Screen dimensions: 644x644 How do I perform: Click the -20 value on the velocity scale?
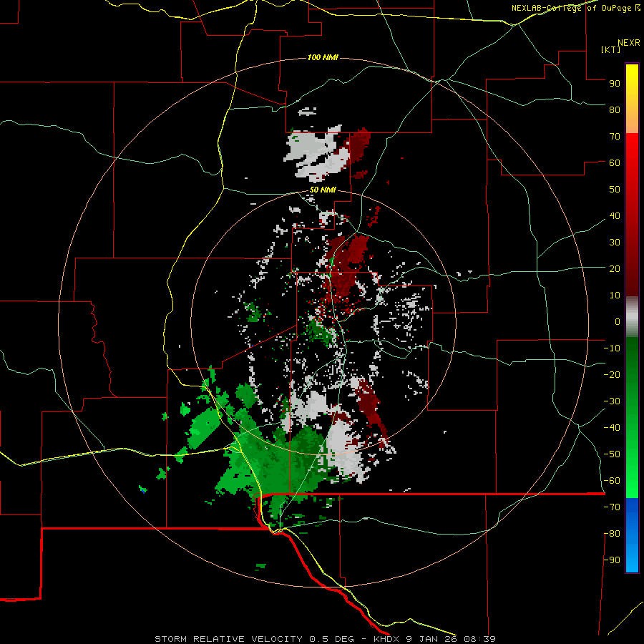(x=612, y=374)
